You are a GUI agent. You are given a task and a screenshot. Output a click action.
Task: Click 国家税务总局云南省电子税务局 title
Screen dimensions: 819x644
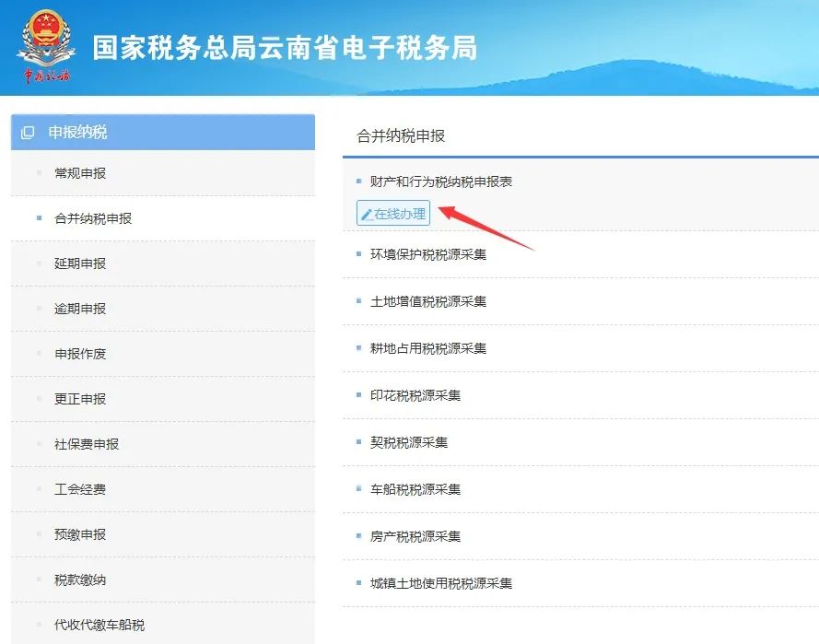tap(285, 48)
